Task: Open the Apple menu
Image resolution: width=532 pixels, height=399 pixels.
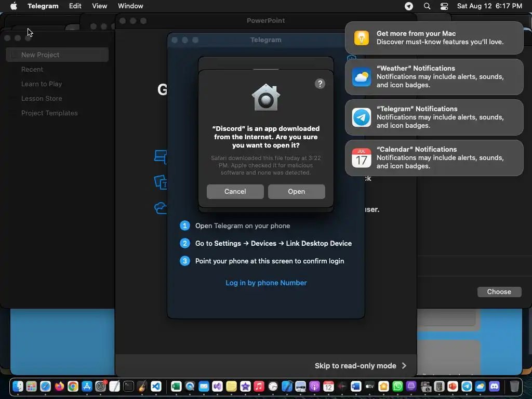Action: pos(14,6)
